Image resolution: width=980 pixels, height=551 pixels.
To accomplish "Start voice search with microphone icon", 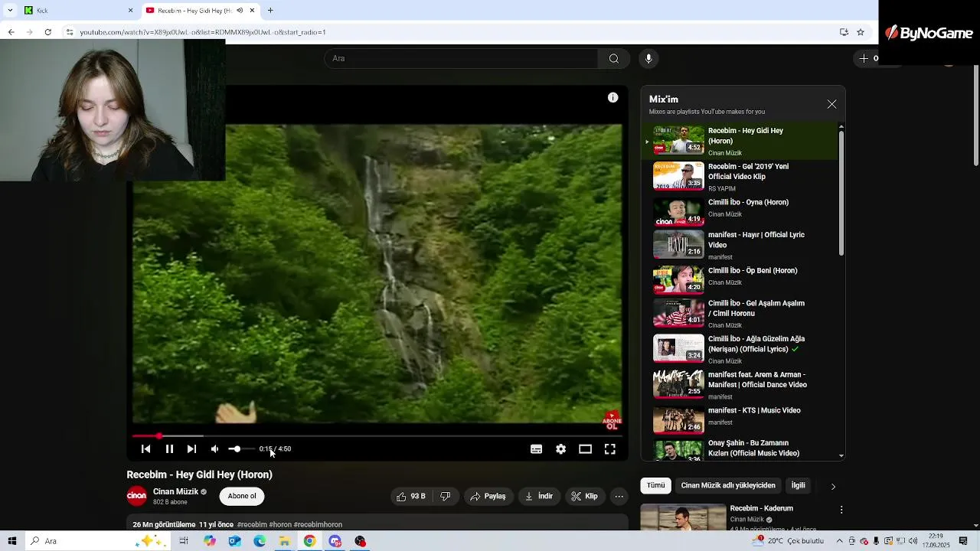I will 648,58.
